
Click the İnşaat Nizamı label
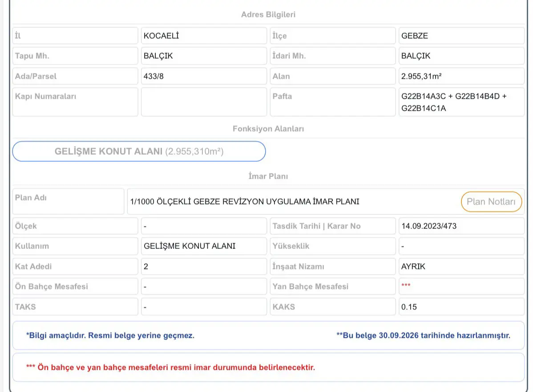(298, 266)
